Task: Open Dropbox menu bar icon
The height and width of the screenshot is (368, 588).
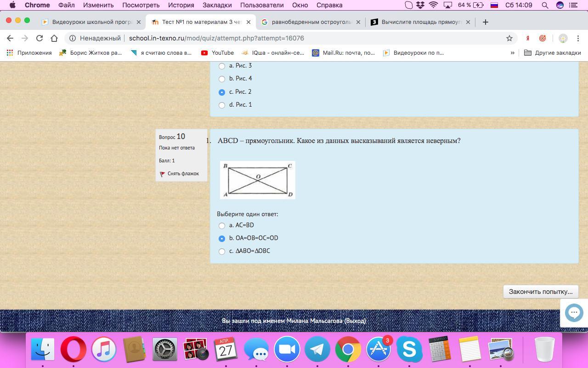Action: coord(420,5)
